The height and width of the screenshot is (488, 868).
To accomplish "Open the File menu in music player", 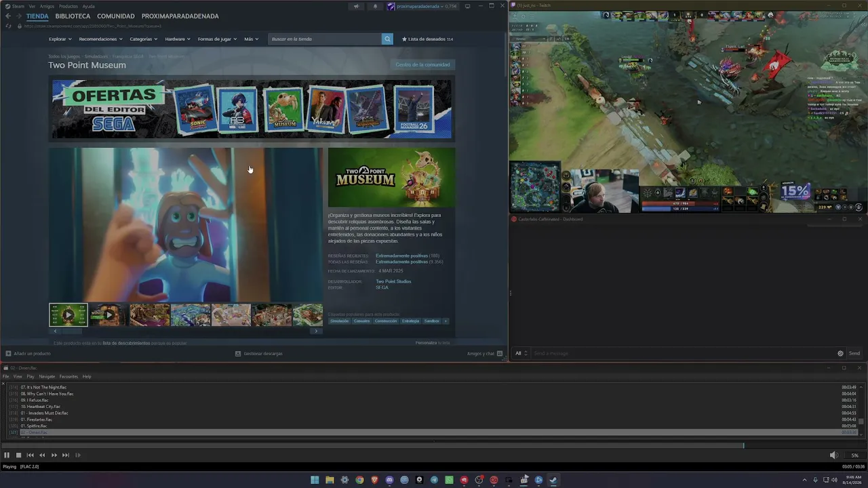I will pos(5,377).
